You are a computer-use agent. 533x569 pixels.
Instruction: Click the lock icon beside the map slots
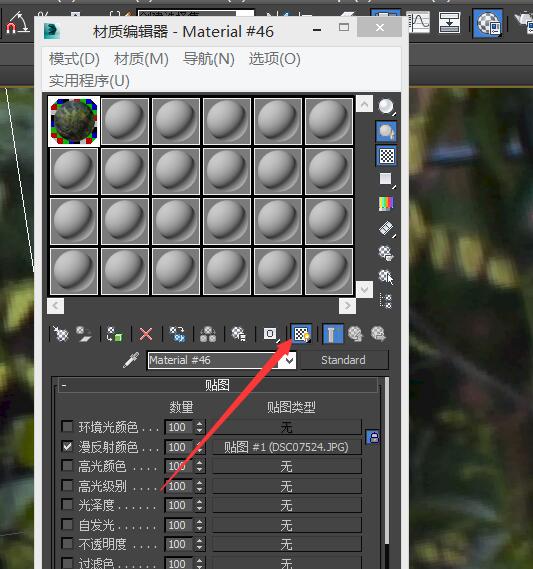(373, 437)
